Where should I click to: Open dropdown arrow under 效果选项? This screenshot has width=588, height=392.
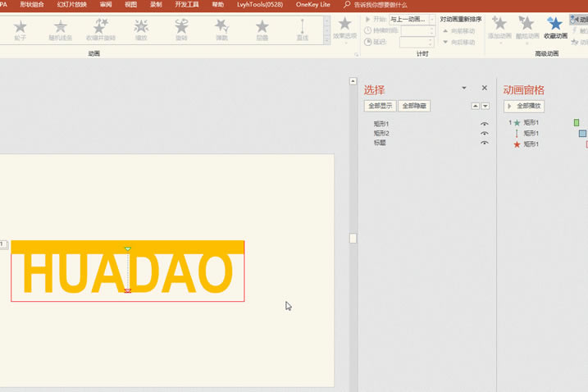345,43
